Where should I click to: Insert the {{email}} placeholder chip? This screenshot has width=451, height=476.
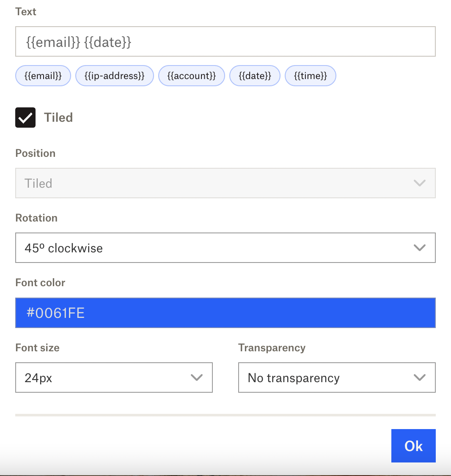tap(43, 76)
